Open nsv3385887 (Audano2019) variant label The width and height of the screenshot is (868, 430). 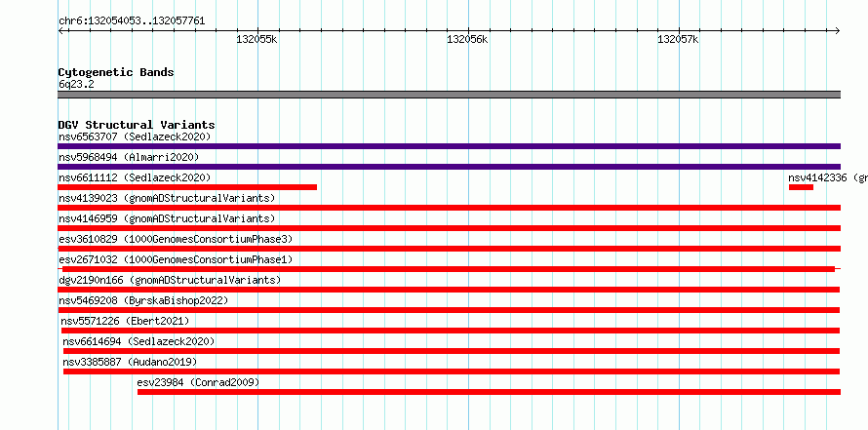click(x=130, y=362)
